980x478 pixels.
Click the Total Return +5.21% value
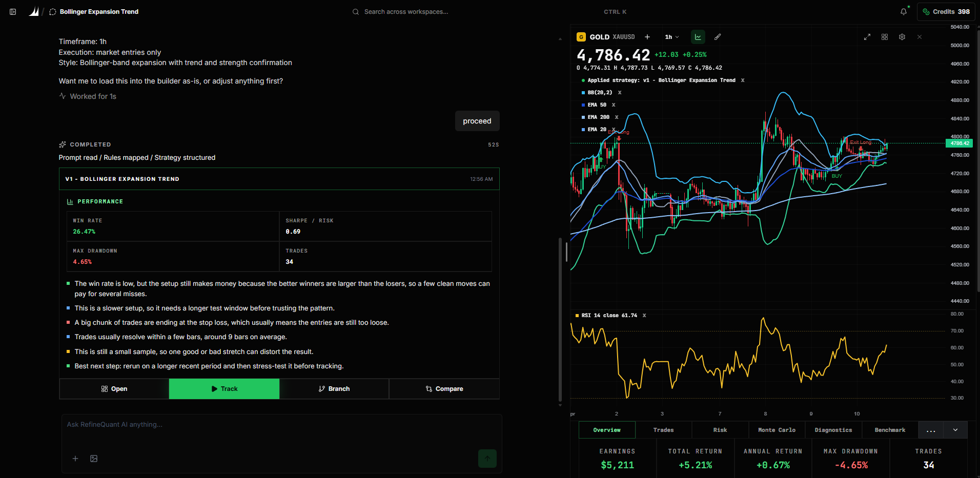(x=696, y=465)
